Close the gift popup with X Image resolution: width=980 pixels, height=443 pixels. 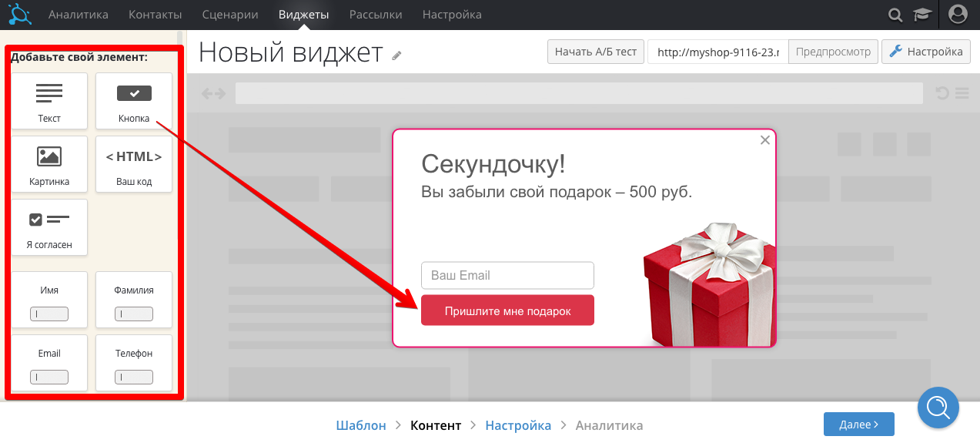pyautogui.click(x=764, y=140)
